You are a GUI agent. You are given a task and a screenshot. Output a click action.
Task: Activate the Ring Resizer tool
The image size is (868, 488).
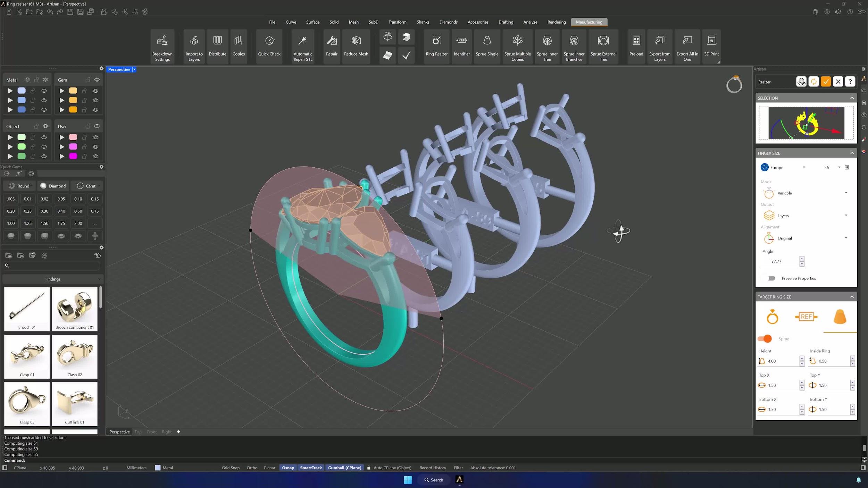point(436,47)
